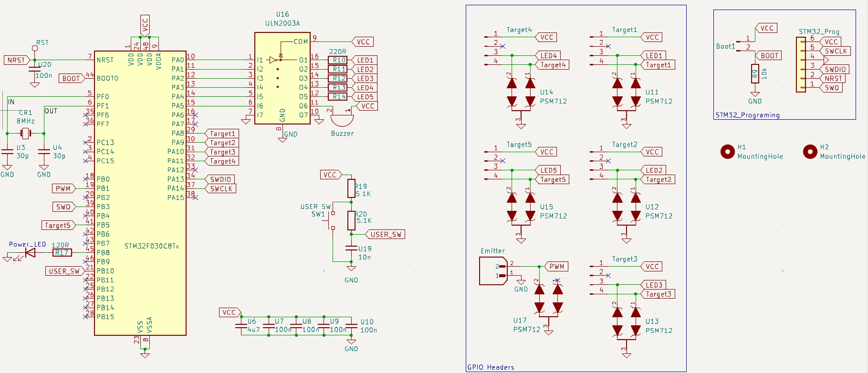Select resistor R19 5.1K
Viewport: 868px width, 373px height.
click(x=351, y=188)
